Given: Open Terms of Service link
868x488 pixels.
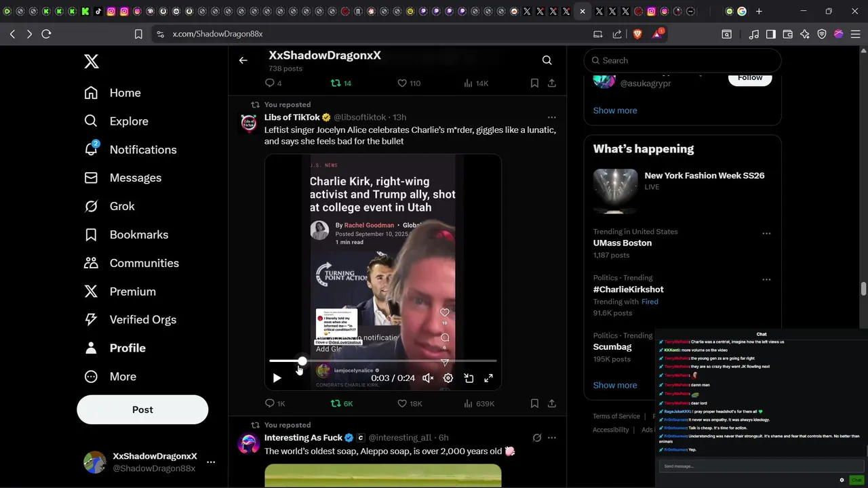Looking at the screenshot, I should pos(616,416).
